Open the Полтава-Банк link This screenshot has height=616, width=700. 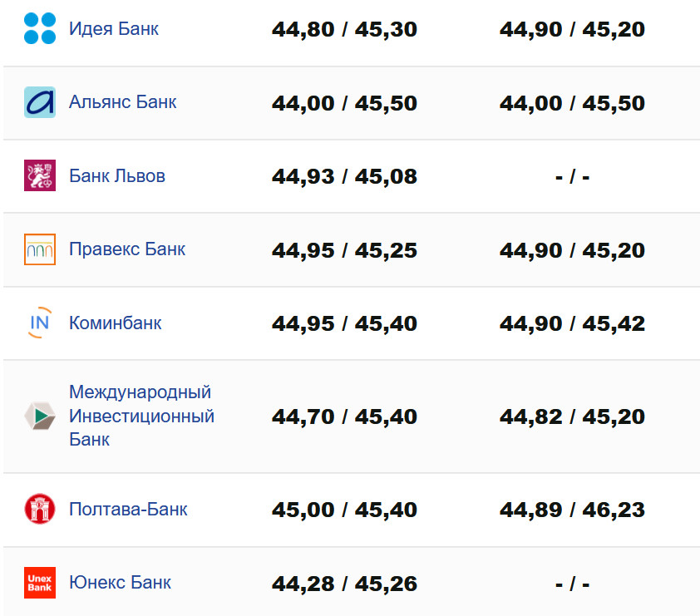[128, 509]
